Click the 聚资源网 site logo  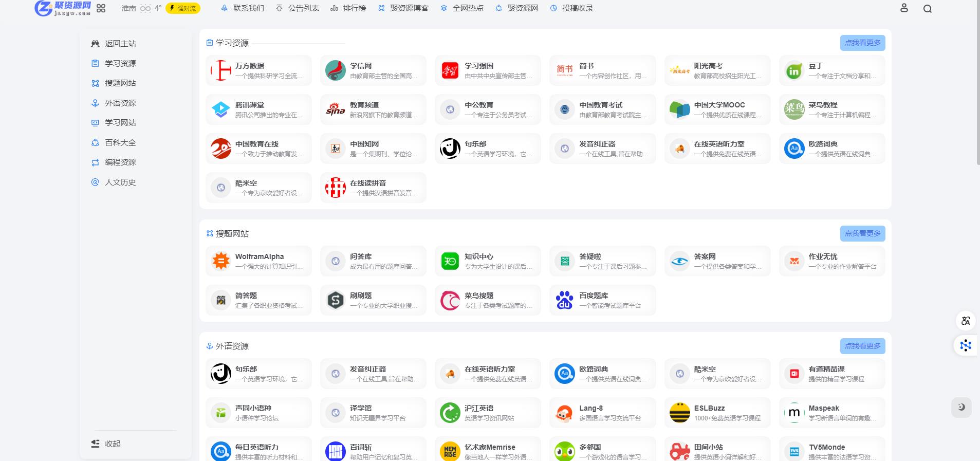pos(63,8)
